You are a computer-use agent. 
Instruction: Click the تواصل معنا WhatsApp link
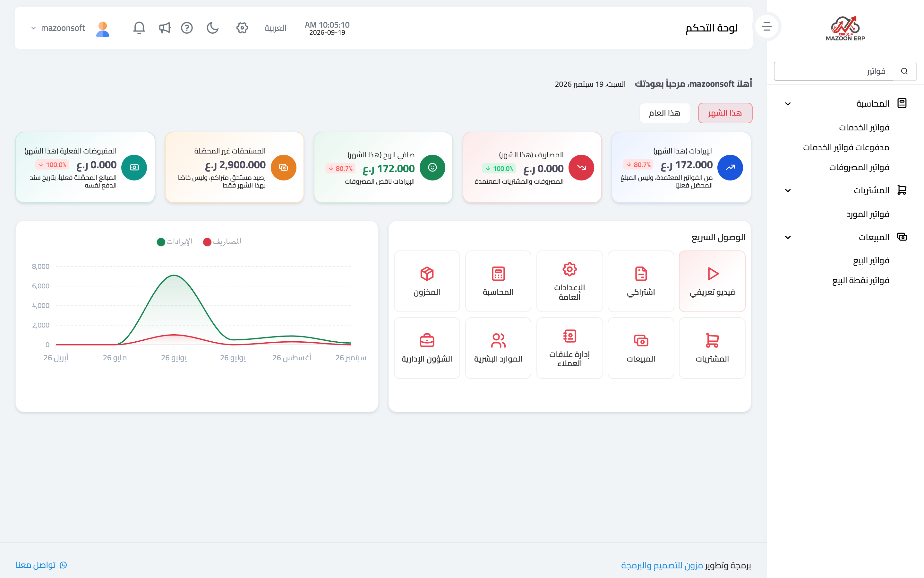click(41, 565)
